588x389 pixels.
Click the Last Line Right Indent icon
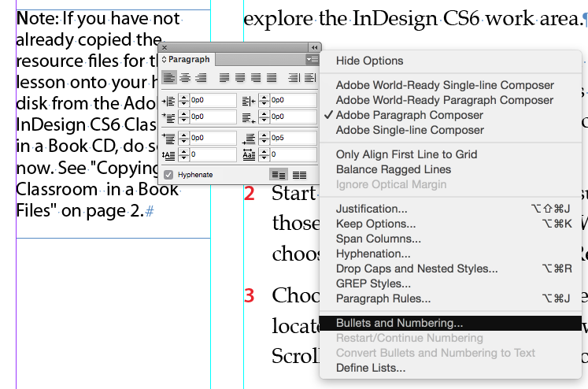click(x=249, y=117)
